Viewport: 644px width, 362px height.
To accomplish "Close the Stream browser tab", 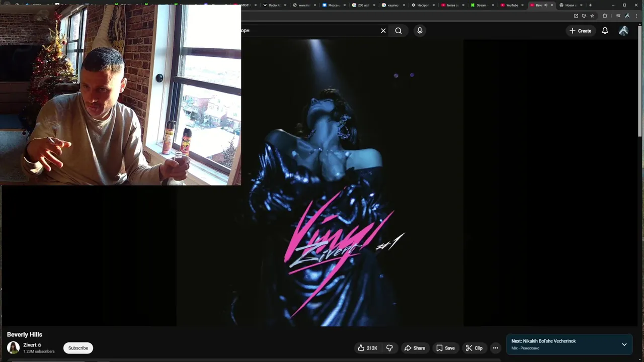I will point(493,5).
